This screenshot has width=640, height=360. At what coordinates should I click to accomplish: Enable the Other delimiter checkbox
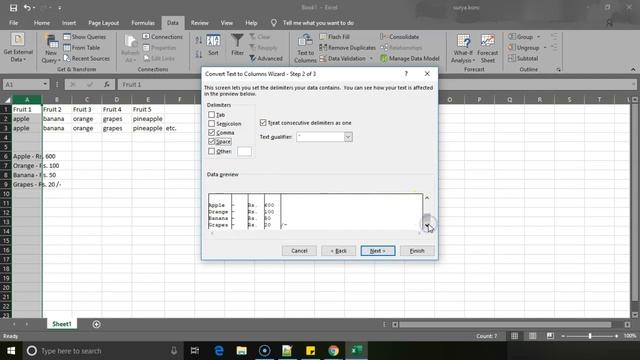coord(211,151)
